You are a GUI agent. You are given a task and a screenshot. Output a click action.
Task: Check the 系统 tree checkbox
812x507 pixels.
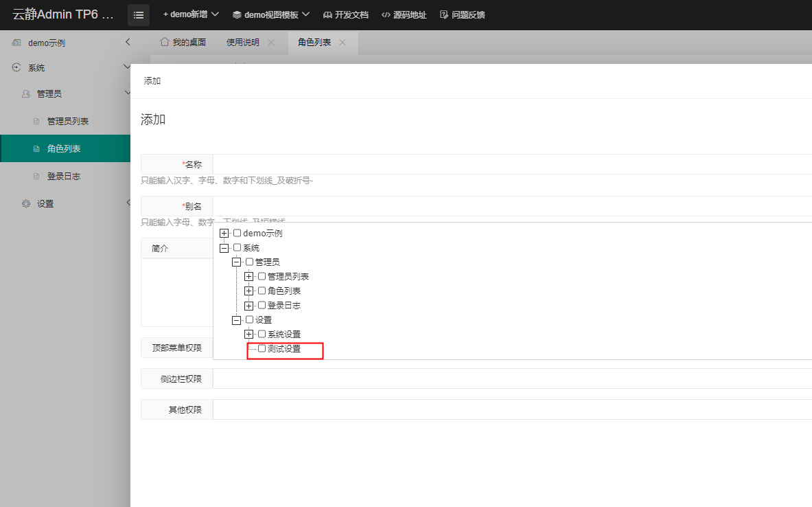[x=237, y=247]
